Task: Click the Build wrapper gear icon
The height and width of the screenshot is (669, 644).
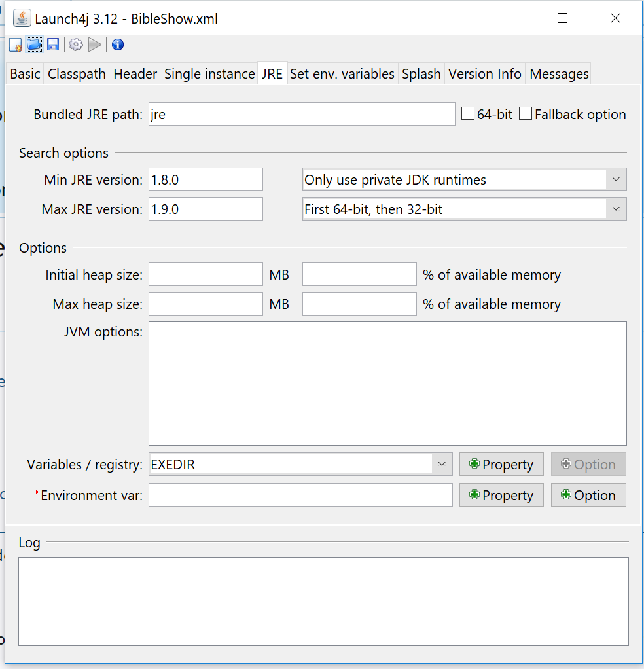Action: (76, 45)
